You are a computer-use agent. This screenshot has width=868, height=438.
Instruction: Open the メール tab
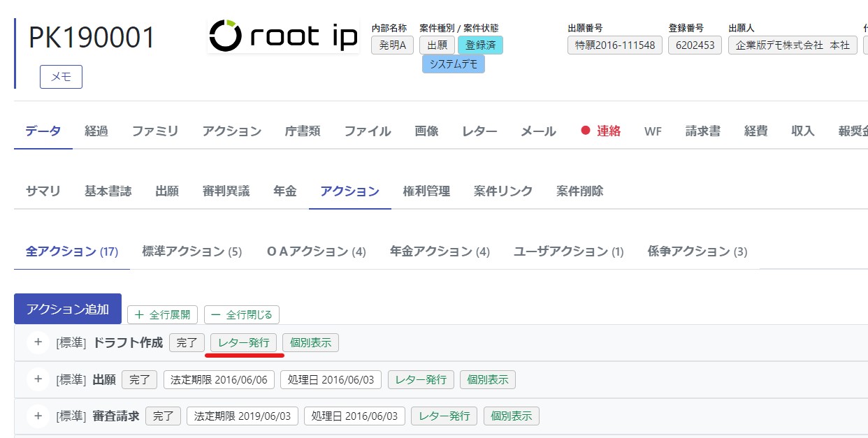[538, 131]
